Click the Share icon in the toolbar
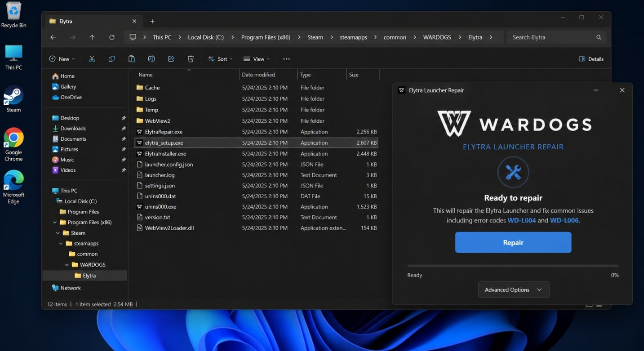This screenshot has width=644, height=351. coord(171,59)
